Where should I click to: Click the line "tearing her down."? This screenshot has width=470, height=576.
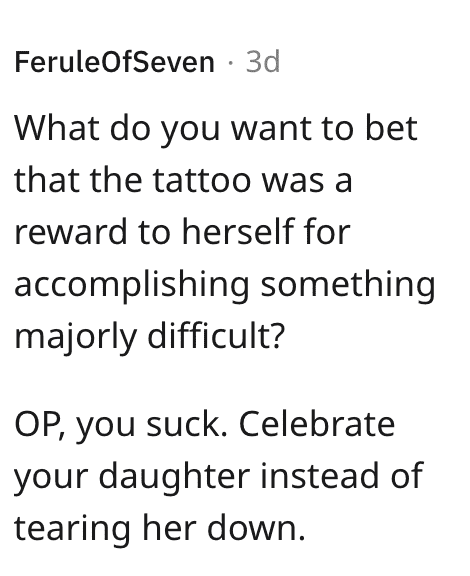[160, 528]
